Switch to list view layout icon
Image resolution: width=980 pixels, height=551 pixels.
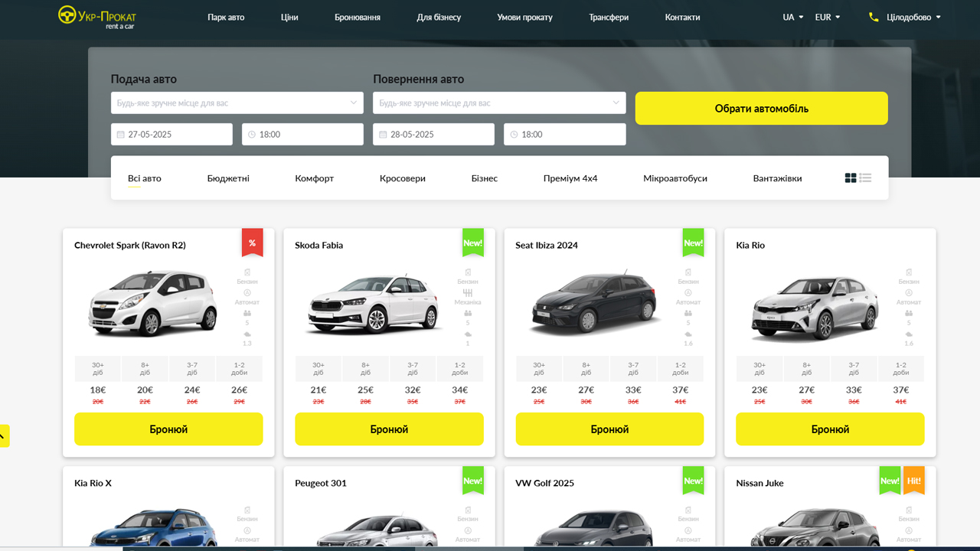[x=865, y=178]
